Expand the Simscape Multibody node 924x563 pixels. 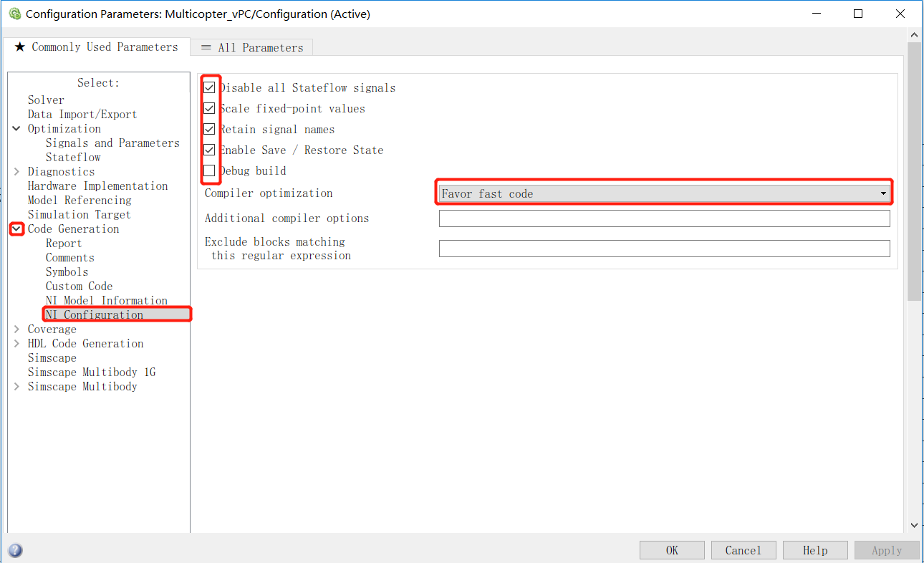coord(16,387)
